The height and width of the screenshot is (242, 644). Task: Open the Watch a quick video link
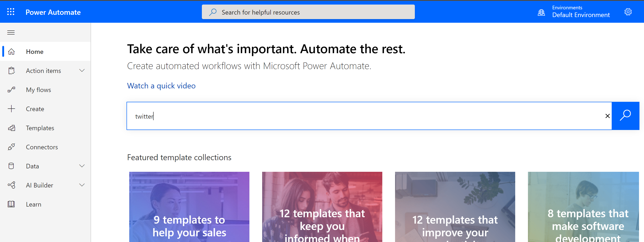[x=161, y=86]
